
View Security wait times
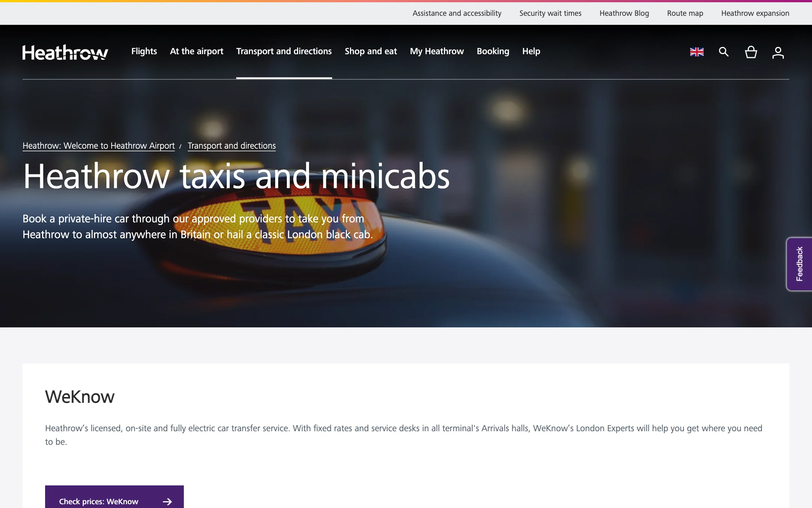point(550,13)
